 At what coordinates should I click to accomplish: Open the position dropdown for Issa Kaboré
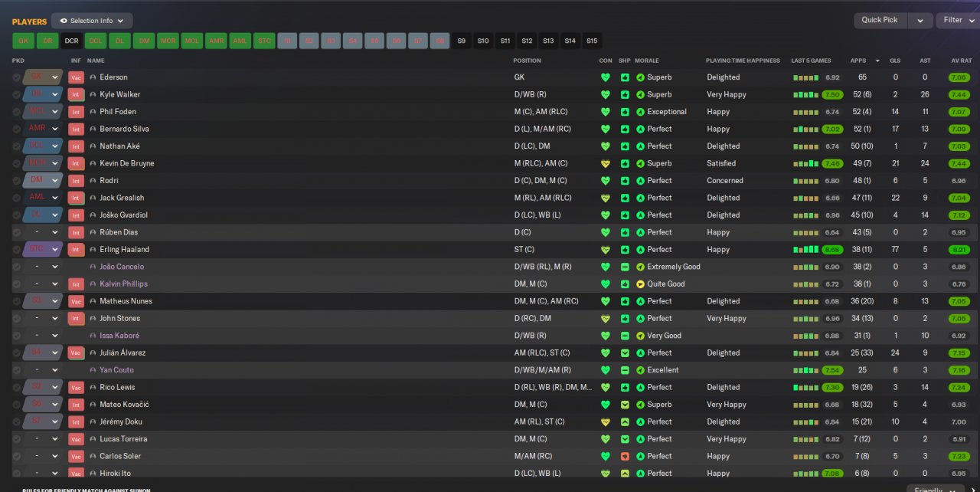pyautogui.click(x=55, y=336)
